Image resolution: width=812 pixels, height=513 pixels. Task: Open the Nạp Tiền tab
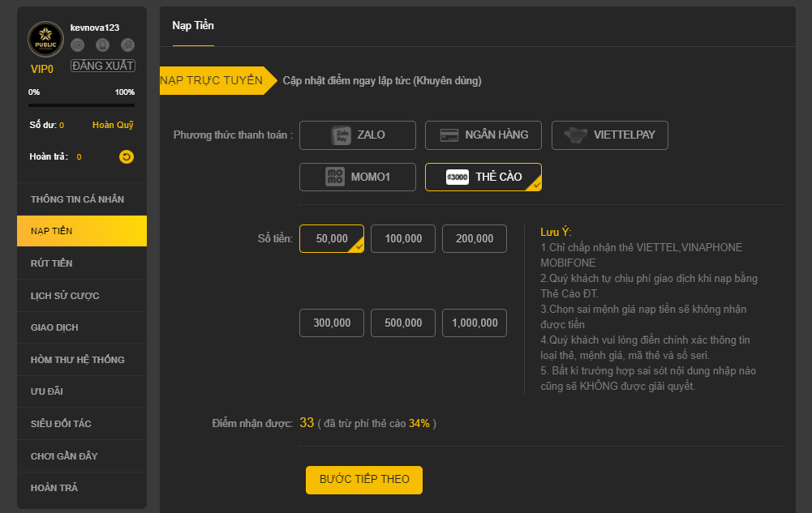click(x=193, y=26)
